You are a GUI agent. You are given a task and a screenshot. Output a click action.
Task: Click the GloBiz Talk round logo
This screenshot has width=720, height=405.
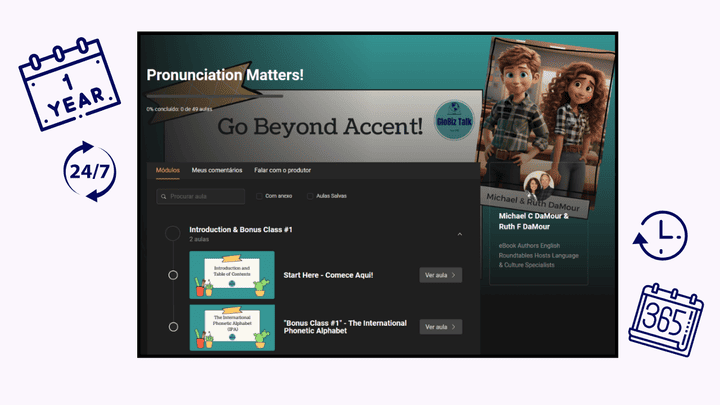click(454, 121)
